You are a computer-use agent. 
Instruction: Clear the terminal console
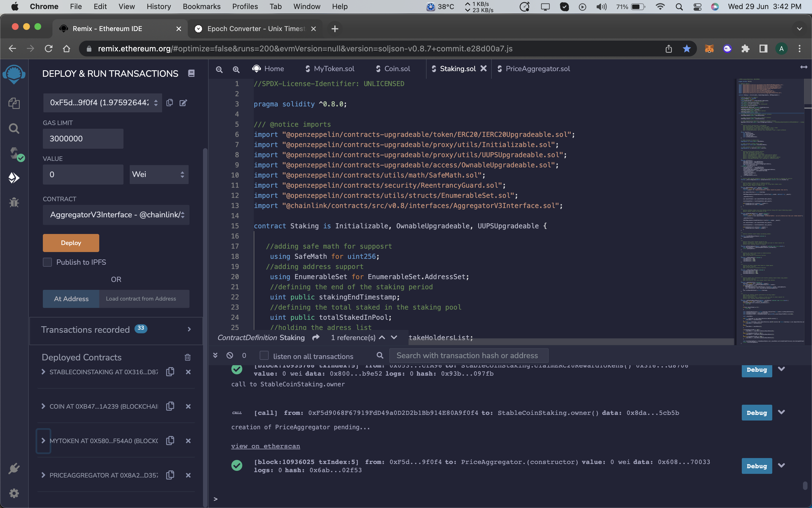(x=230, y=356)
